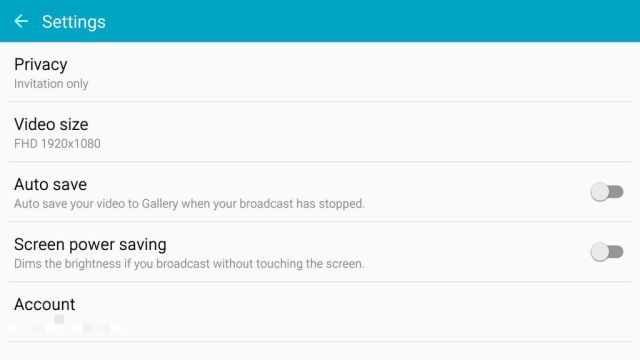Image resolution: width=640 pixels, height=360 pixels.
Task: Choose the FHD 1920x1080 resolution value
Action: 57,144
